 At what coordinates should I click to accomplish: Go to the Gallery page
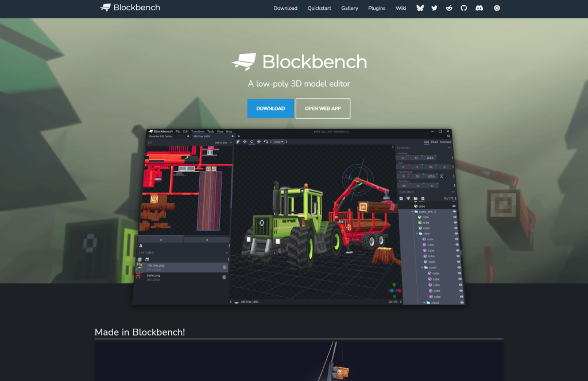[349, 8]
